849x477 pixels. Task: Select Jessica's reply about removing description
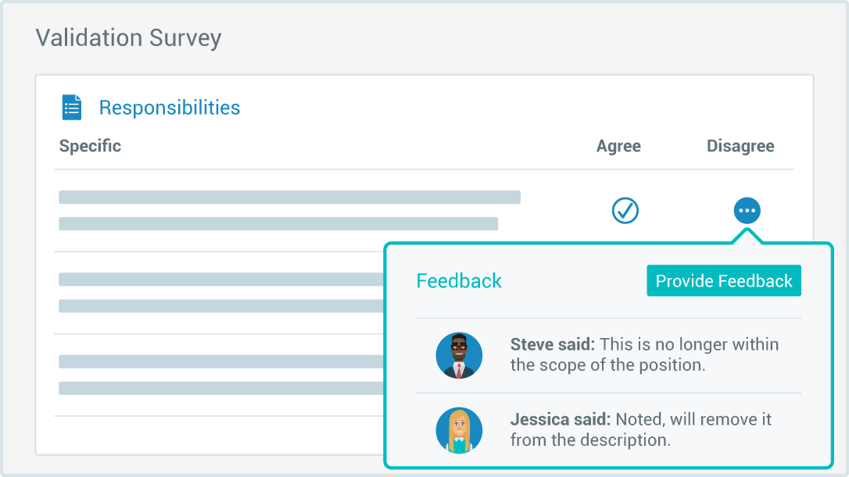click(640, 429)
